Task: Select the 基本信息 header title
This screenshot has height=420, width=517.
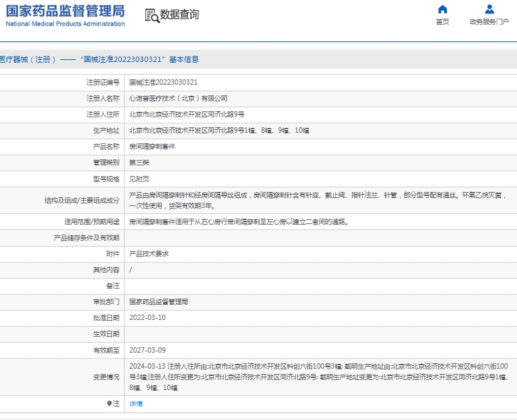Action: 184,59
